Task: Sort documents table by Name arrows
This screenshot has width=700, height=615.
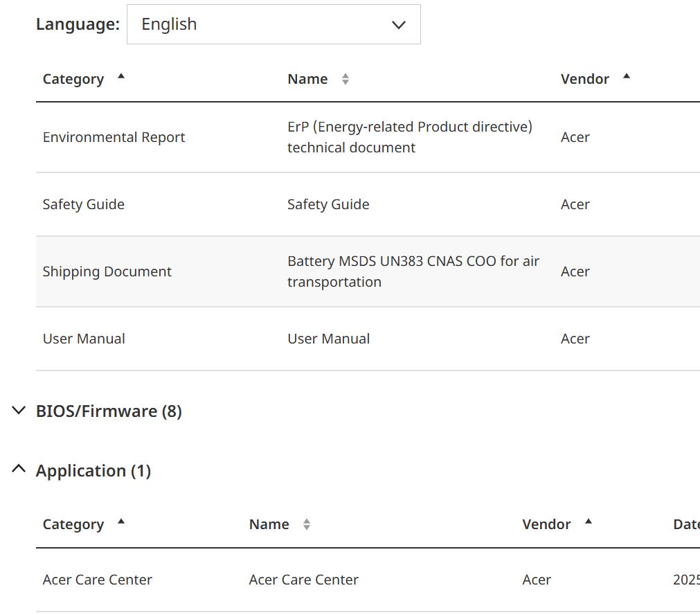Action: [x=345, y=79]
